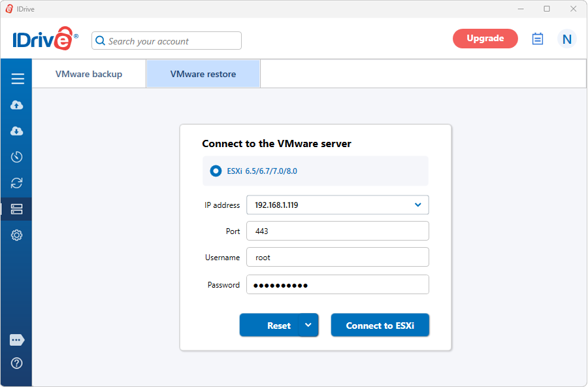Image resolution: width=588 pixels, height=387 pixels.
Task: Open the hamburger menu in sidebar
Action: click(x=17, y=79)
